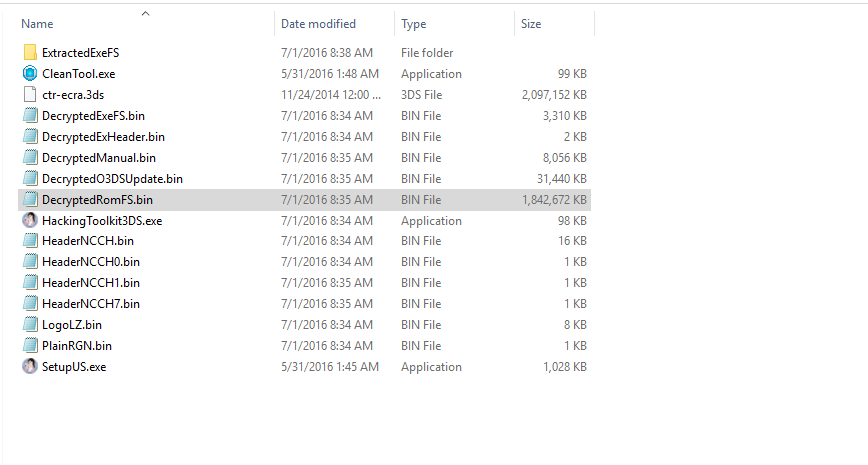Select the HackingToolkit3DS.exe icon
The image size is (868, 465).
click(x=29, y=220)
